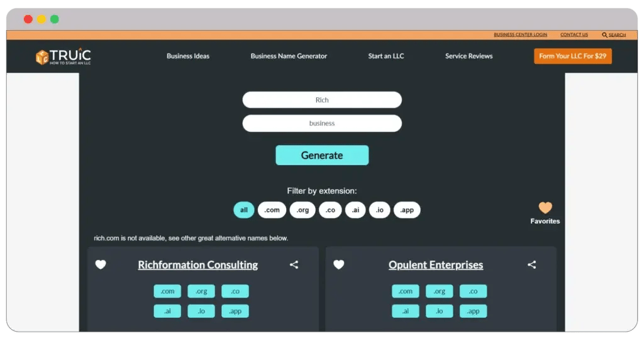Click the Richformation Consulting name link
Viewport: 644px width, 341px height.
(197, 265)
